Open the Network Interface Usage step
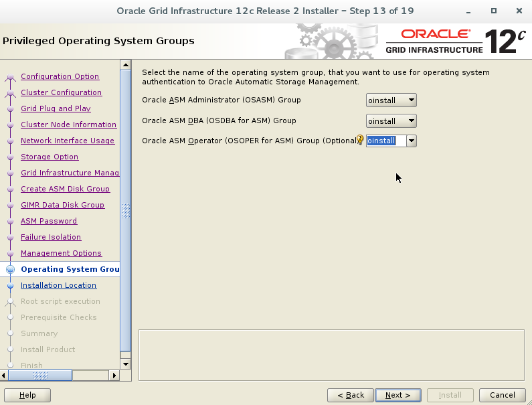532x405 pixels. coord(68,141)
